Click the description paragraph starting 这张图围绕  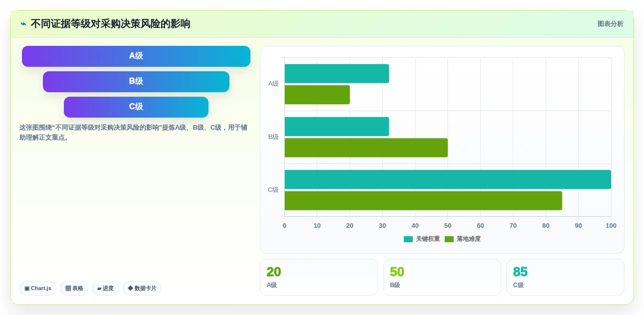pyautogui.click(x=133, y=132)
